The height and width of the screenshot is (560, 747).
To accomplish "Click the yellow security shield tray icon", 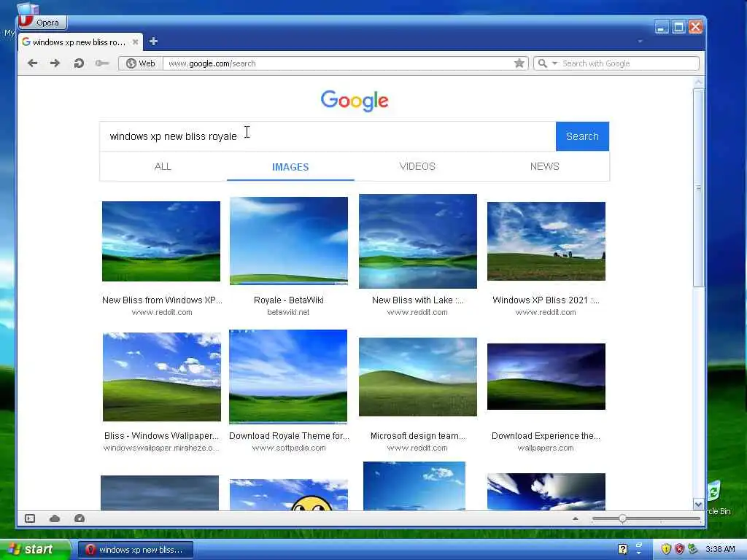I will 666,550.
